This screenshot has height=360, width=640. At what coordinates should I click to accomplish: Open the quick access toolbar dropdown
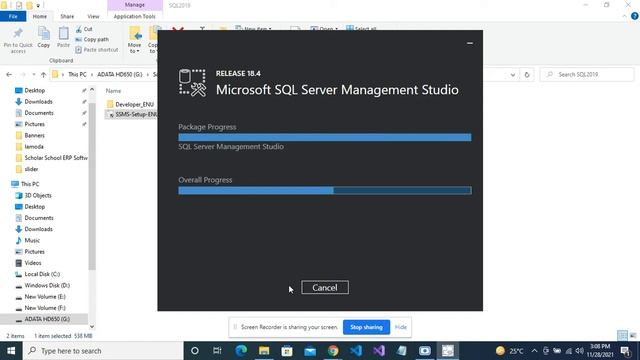coord(38,5)
